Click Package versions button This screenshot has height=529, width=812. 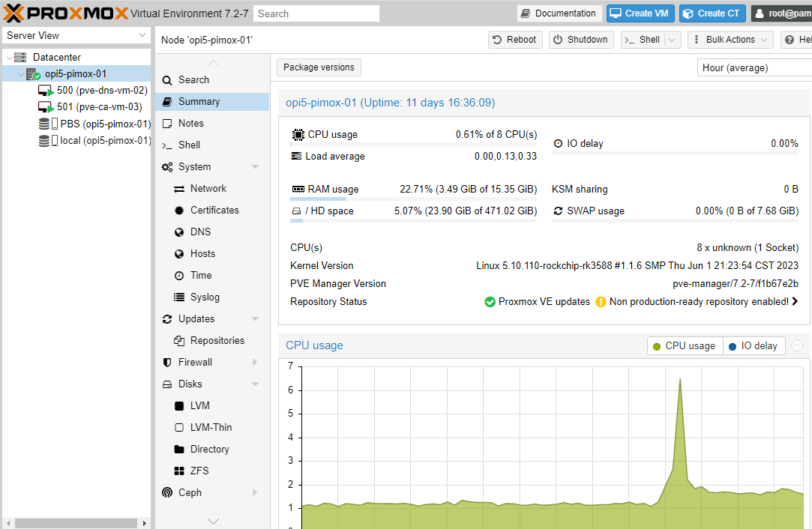319,67
